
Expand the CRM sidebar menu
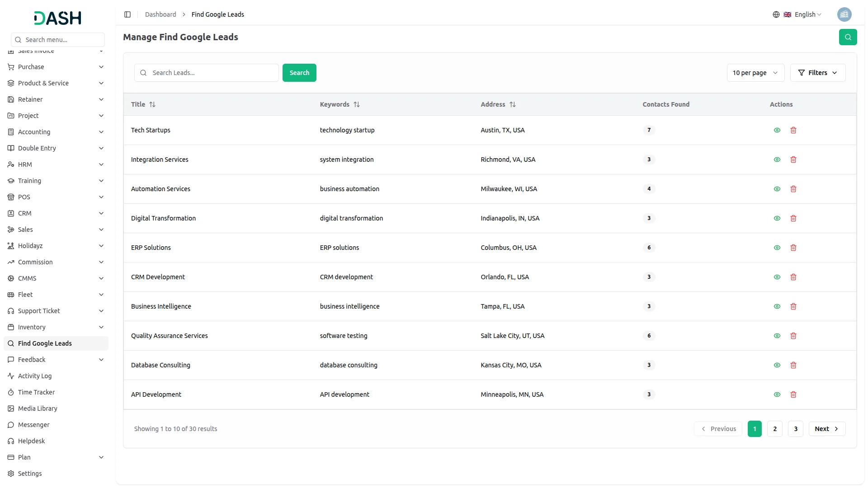pos(56,213)
